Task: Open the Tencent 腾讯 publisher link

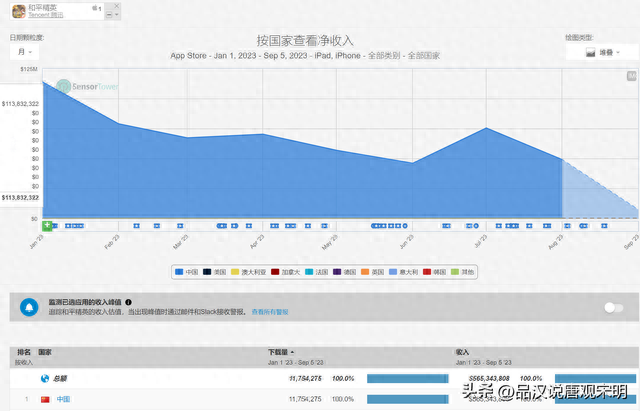Action: tap(45, 15)
